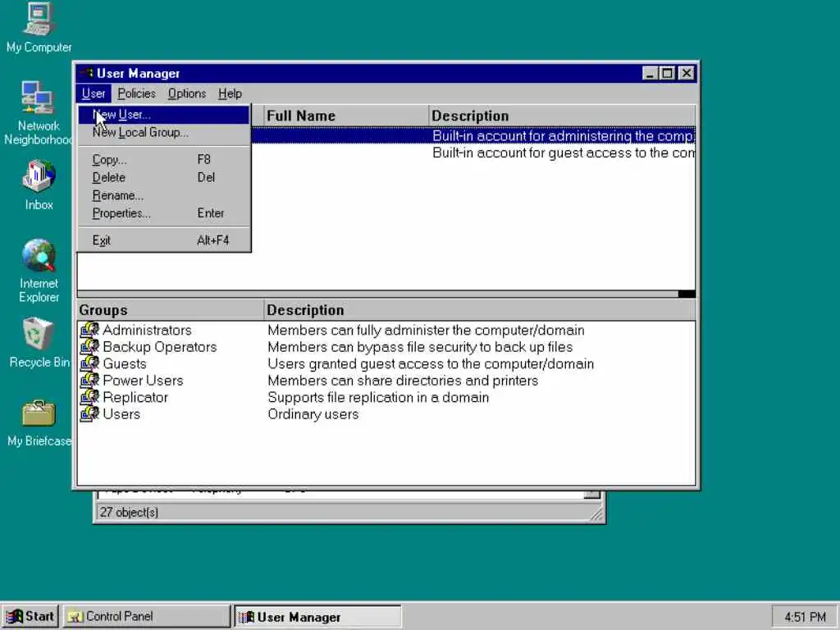Viewport: 840px width, 630px height.
Task: Select the Replicator group name
Action: click(x=135, y=397)
